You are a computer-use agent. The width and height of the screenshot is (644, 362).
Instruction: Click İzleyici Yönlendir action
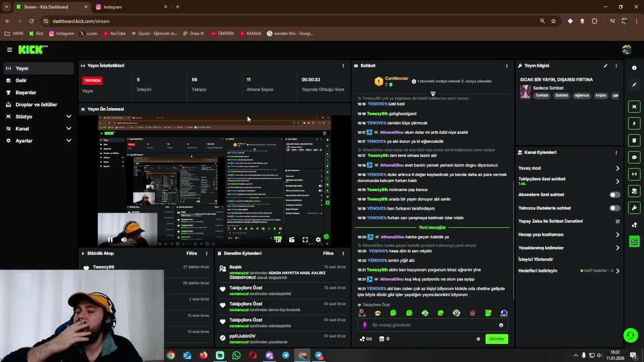click(x=536, y=259)
